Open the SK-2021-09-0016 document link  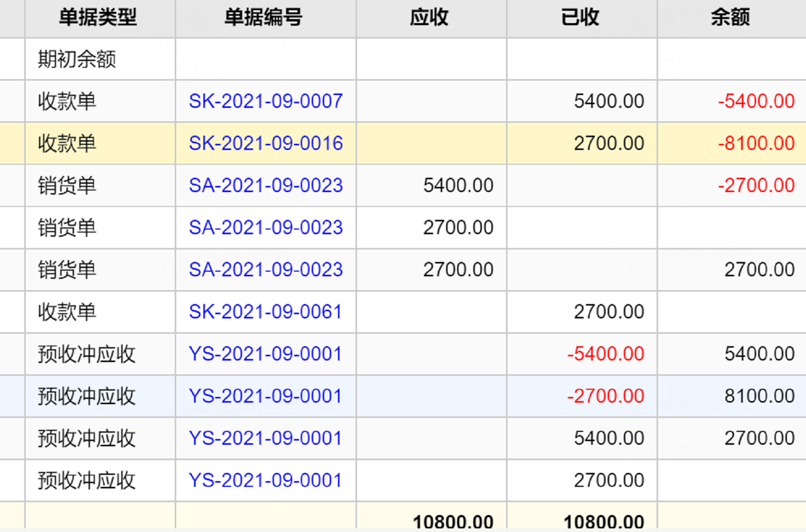[266, 143]
